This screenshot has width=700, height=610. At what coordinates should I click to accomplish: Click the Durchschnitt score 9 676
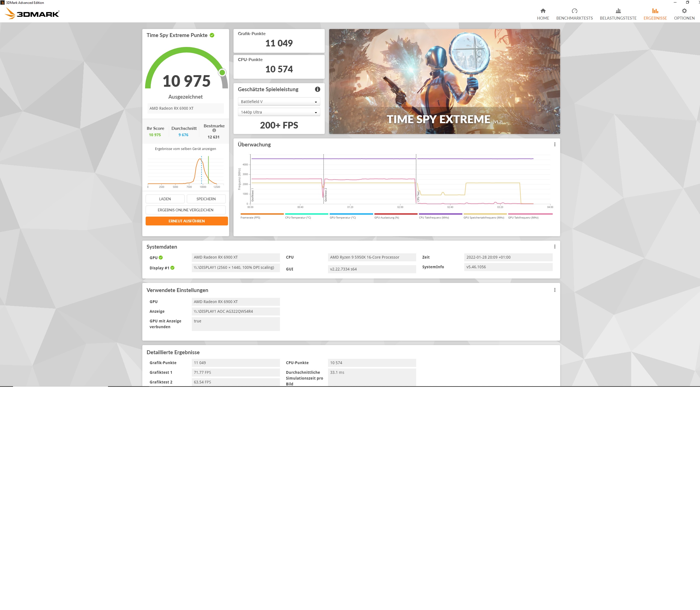183,135
